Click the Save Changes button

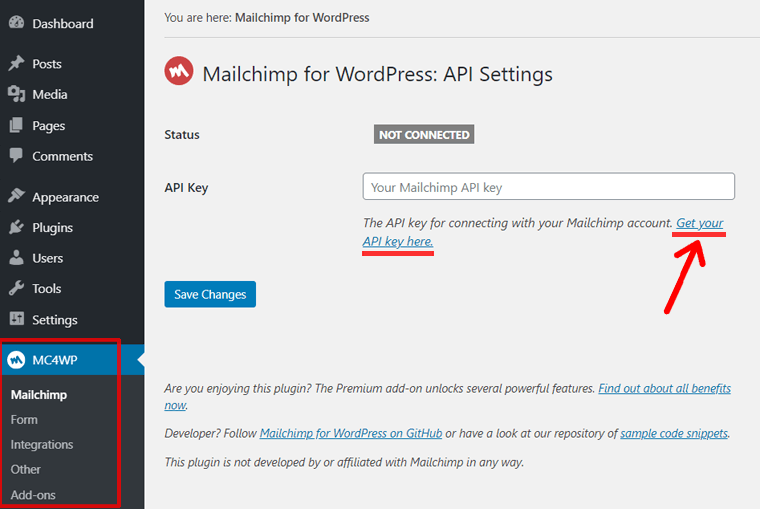(210, 294)
